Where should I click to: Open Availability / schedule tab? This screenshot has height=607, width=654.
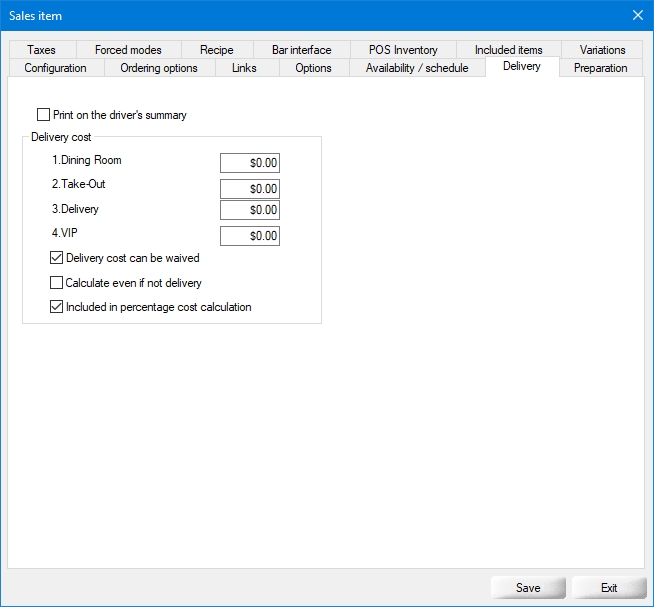(x=416, y=68)
